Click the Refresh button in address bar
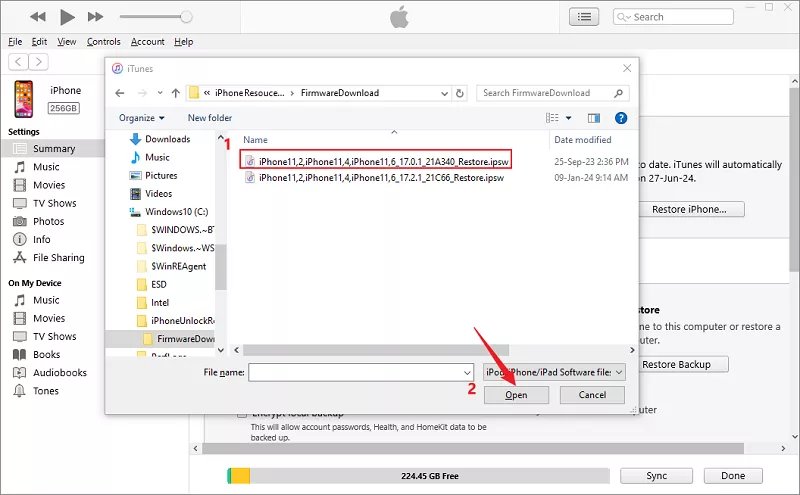The image size is (800, 495). pos(460,93)
